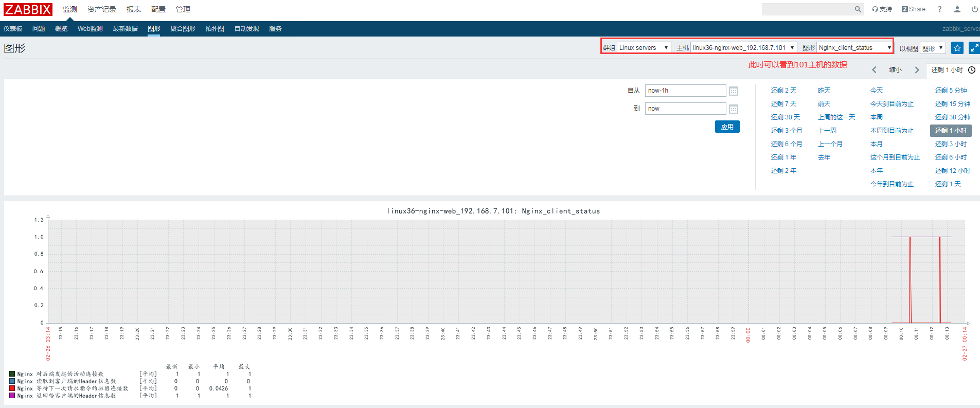
Task: Click the 缩小 zoom out button
Action: click(x=896, y=70)
